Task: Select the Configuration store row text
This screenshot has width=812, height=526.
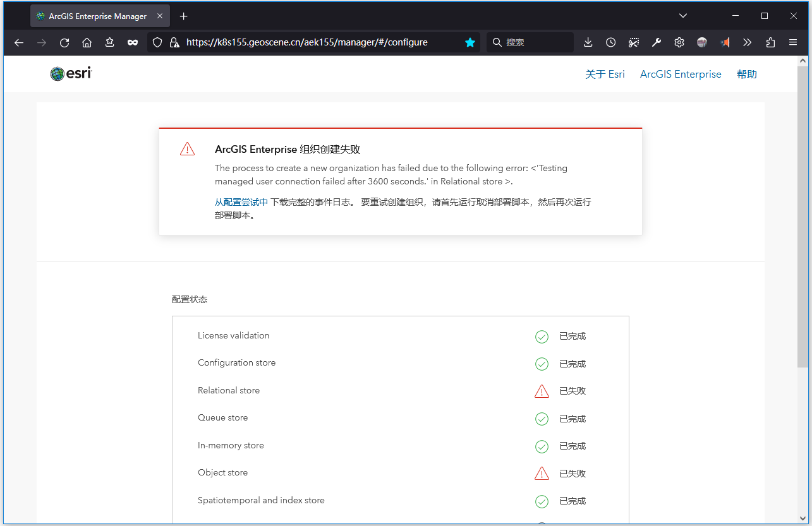Action: pyautogui.click(x=236, y=362)
